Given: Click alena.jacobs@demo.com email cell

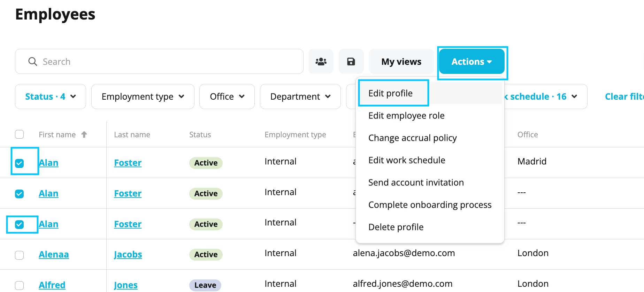Looking at the screenshot, I should [x=404, y=253].
